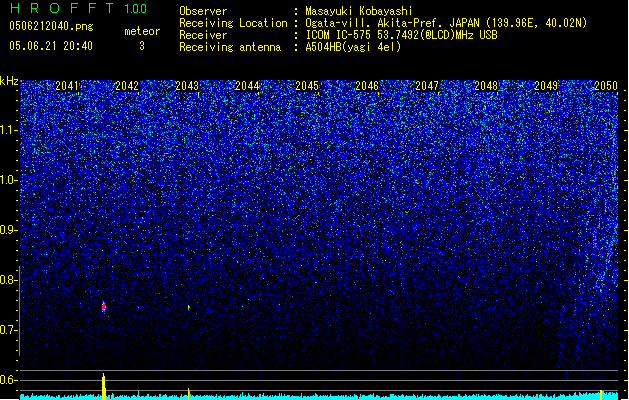The image size is (629, 400).
Task: Click the 'Receiver' field label
Action: coord(203,35)
